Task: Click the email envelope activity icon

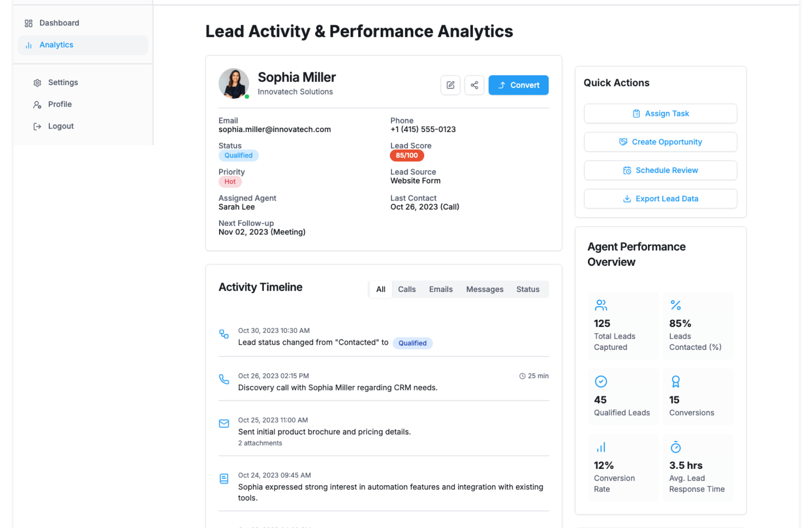Action: pos(224,423)
